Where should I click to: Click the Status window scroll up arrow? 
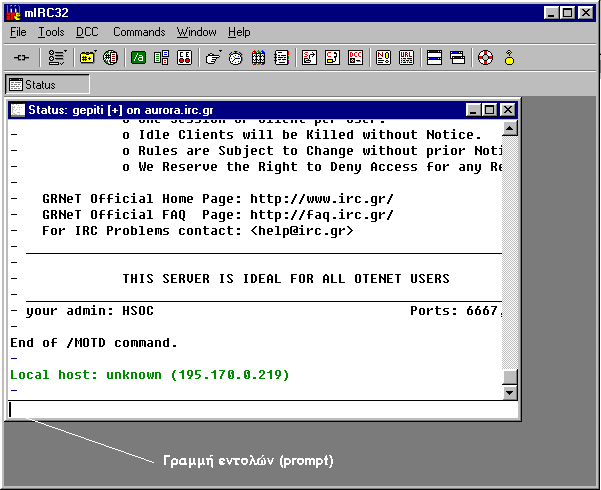(510, 128)
